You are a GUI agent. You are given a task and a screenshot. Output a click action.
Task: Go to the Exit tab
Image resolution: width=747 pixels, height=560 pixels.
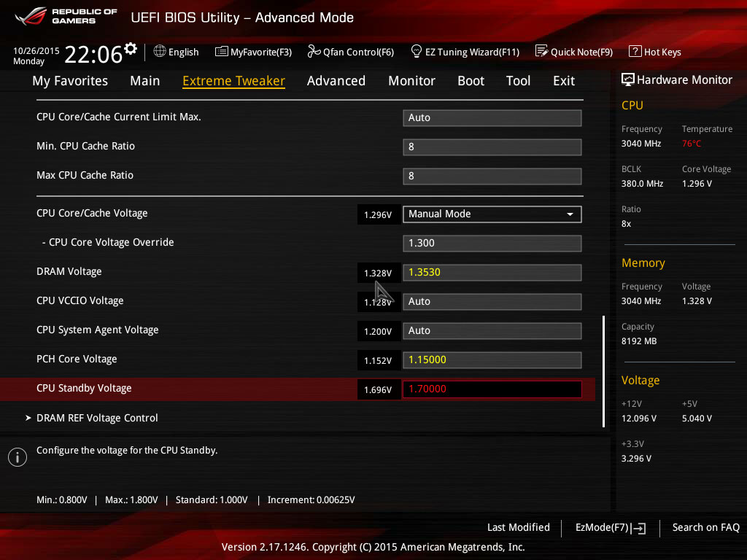[564, 81]
